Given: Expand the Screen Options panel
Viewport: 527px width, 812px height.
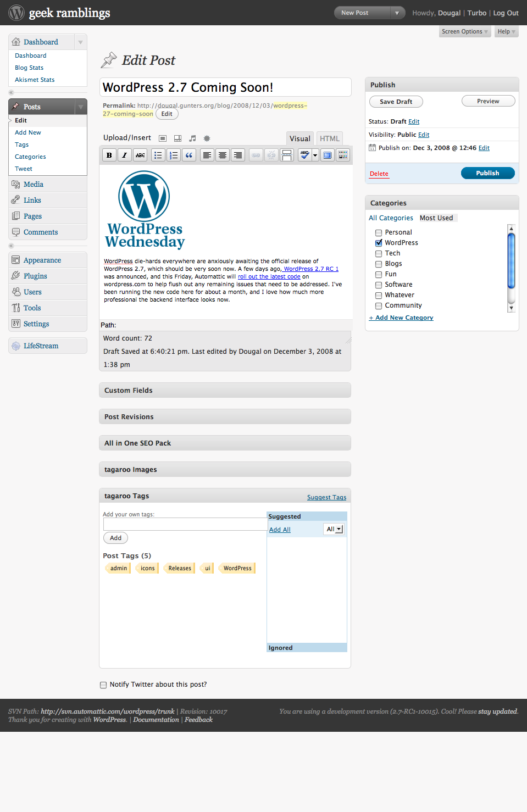Looking at the screenshot, I should [464, 32].
